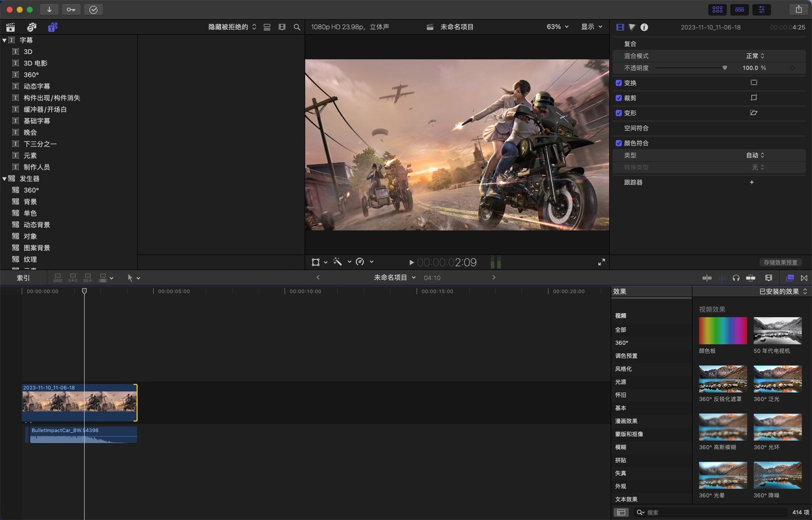Click the import media down-arrow icon
The width and height of the screenshot is (812, 520).
49,10
